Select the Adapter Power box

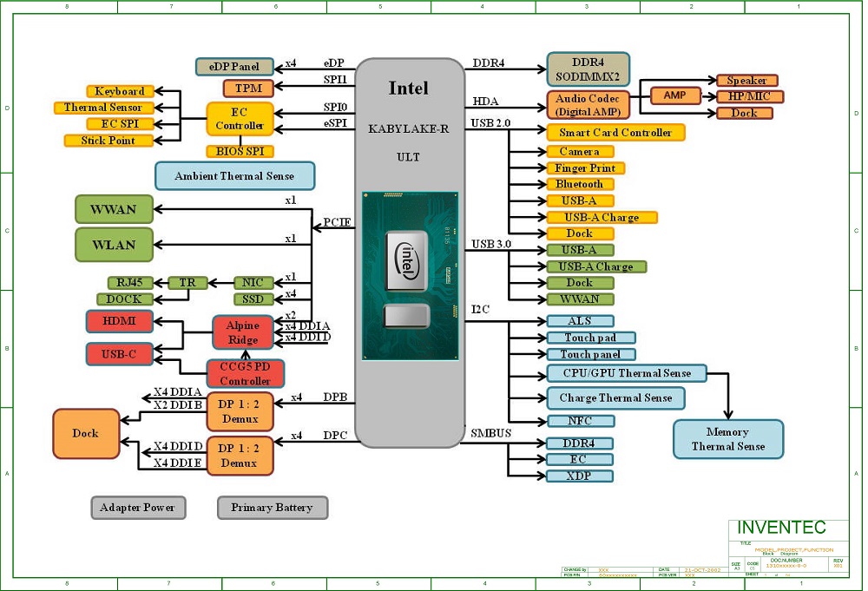pos(138,508)
